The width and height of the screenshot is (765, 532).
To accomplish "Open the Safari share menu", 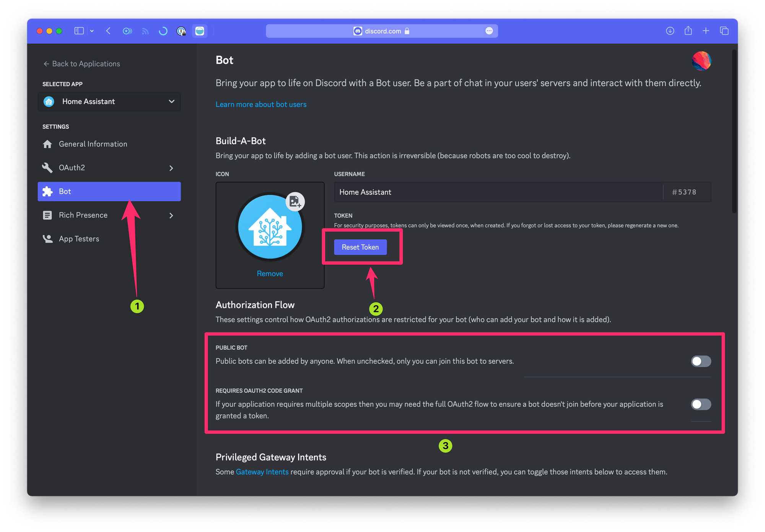I will pyautogui.click(x=688, y=31).
